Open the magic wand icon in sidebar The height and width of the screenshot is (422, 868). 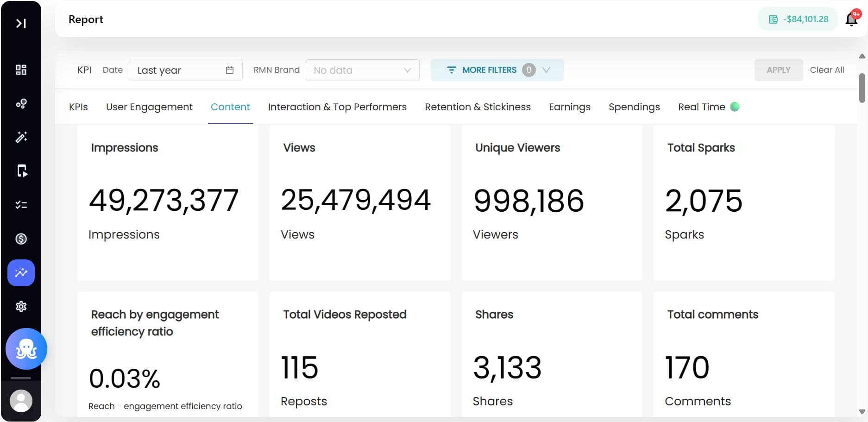(x=21, y=137)
